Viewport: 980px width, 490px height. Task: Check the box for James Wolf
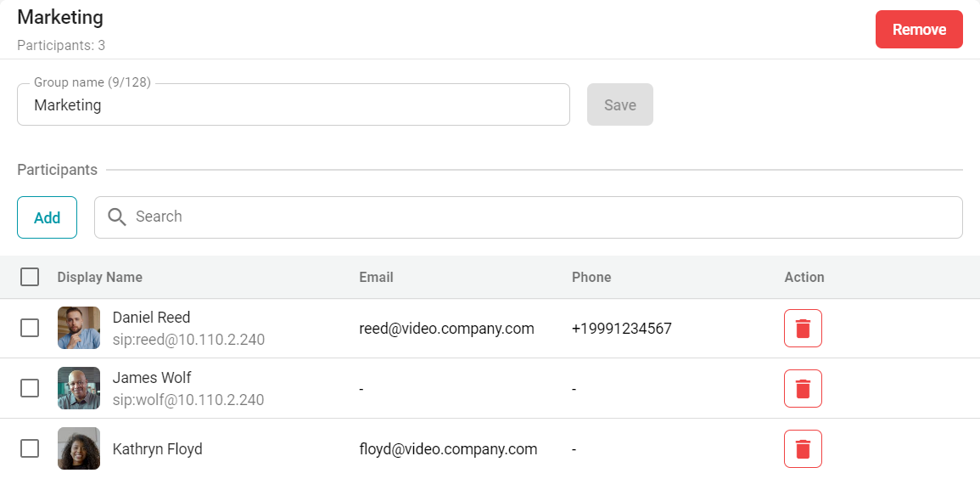(30, 389)
